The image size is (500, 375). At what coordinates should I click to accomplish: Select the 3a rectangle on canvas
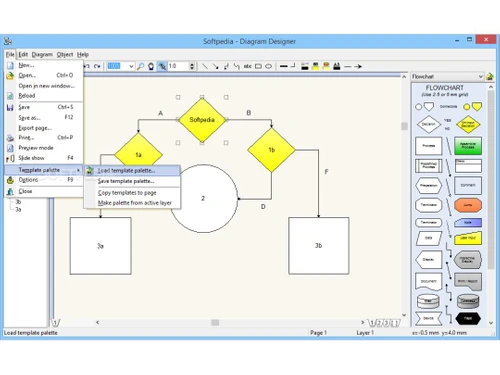click(x=101, y=246)
